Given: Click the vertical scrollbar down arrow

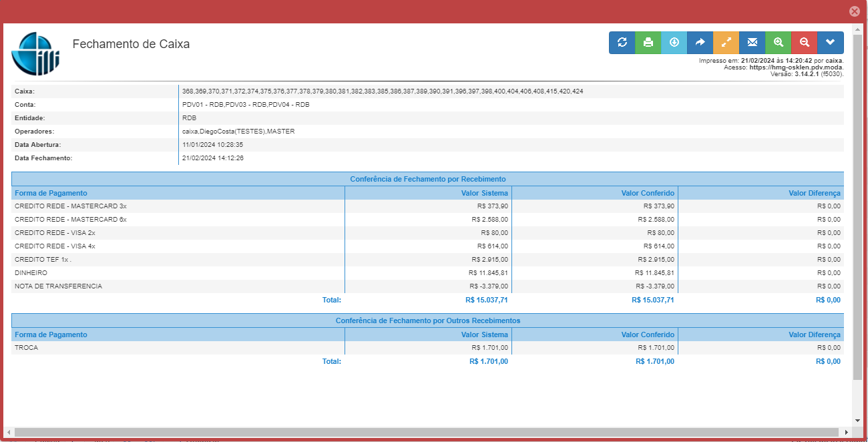Looking at the screenshot, I should pyautogui.click(x=858, y=421).
